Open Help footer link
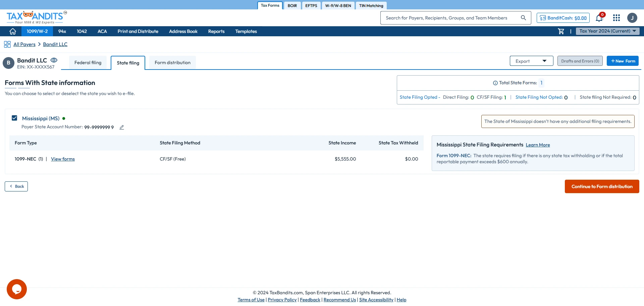Image resolution: width=644 pixels, height=306 pixels. coord(401,300)
